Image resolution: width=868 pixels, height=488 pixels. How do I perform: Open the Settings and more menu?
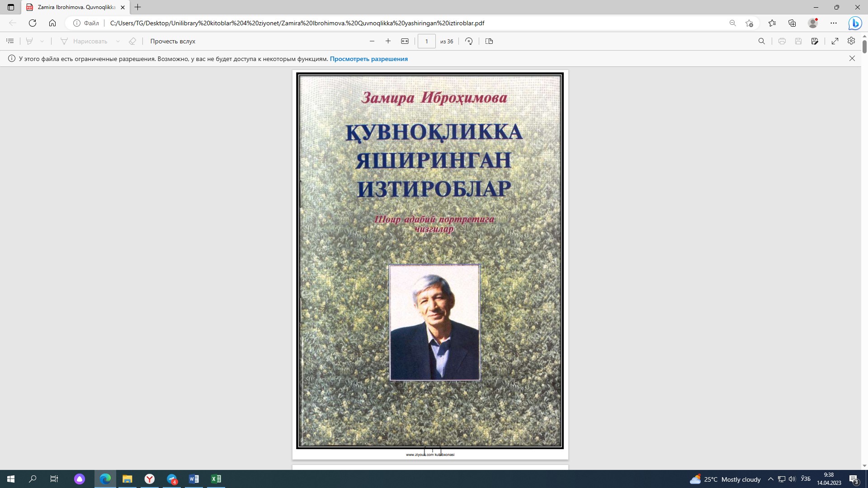point(835,23)
